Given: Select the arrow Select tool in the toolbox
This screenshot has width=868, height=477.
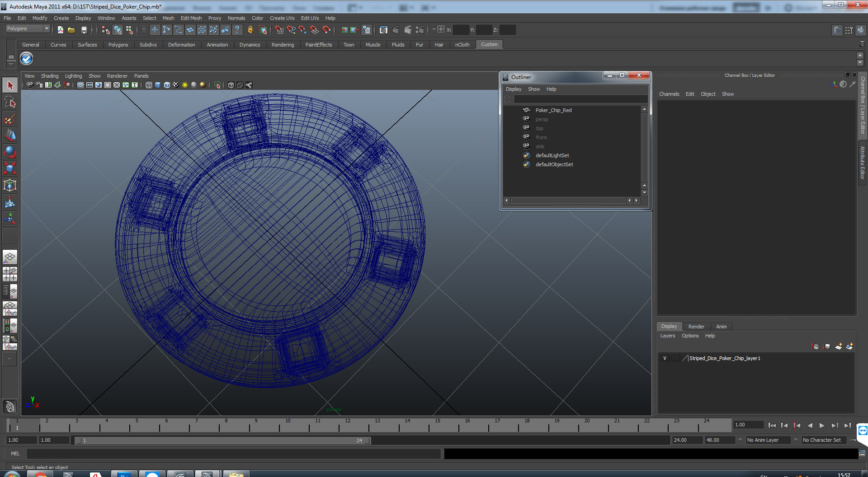Looking at the screenshot, I should click(10, 85).
